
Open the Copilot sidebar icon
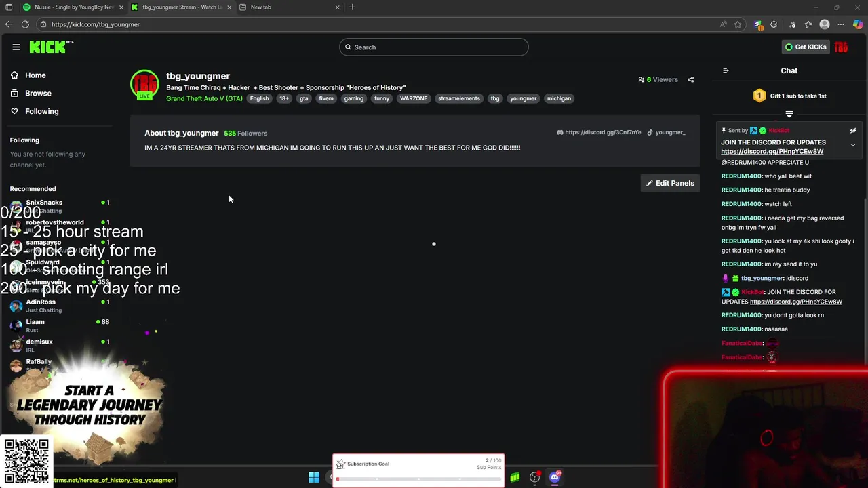(858, 24)
